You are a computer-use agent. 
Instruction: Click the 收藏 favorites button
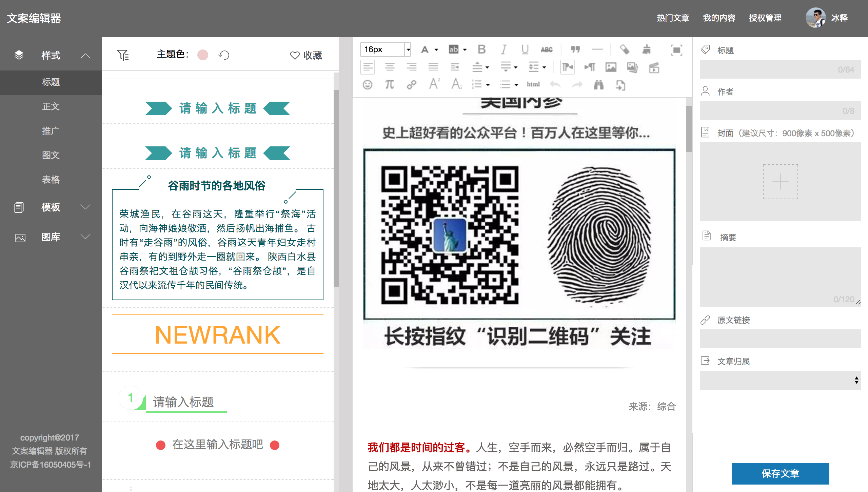(306, 55)
